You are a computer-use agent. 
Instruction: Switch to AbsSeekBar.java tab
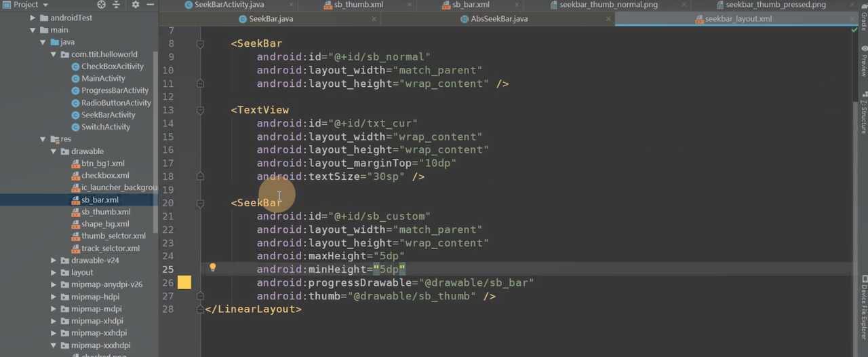coord(498,19)
